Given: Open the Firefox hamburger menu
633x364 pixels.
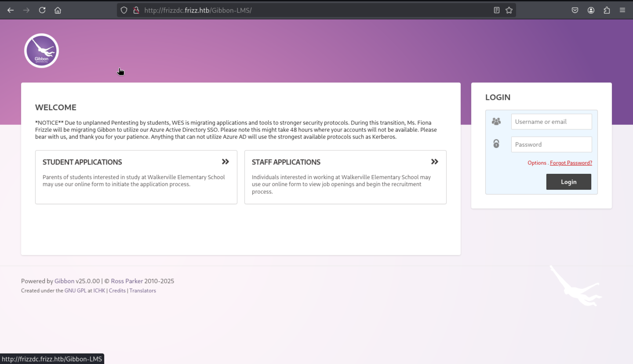Looking at the screenshot, I should (x=622, y=10).
